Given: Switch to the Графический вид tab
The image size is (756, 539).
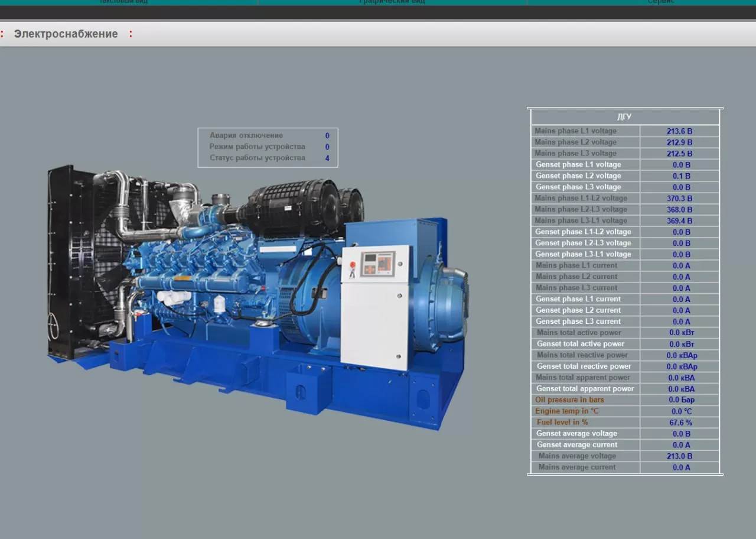Looking at the screenshot, I should click(x=392, y=2).
